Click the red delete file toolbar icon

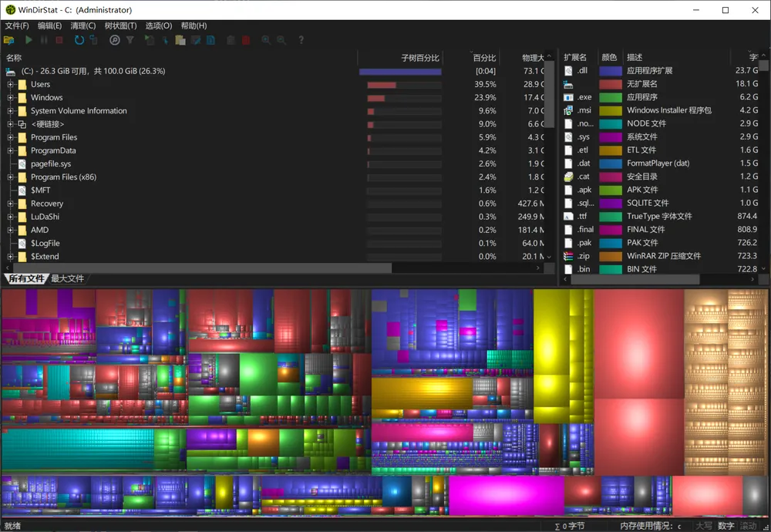pyautogui.click(x=246, y=40)
